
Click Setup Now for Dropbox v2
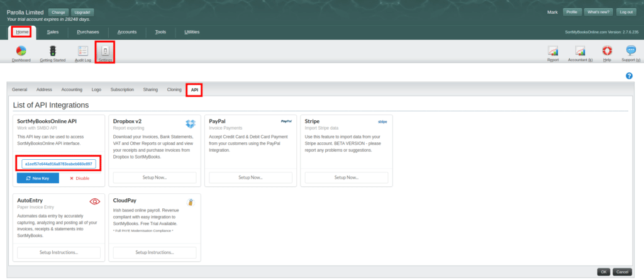(x=155, y=177)
